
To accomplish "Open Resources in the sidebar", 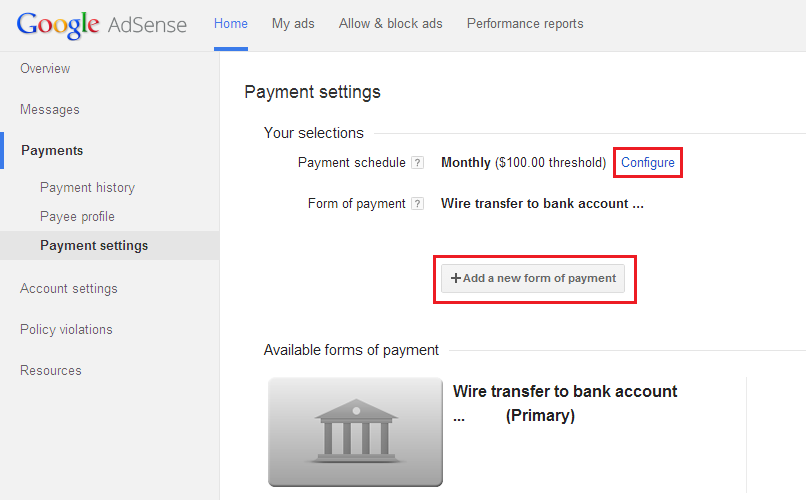I will [51, 371].
